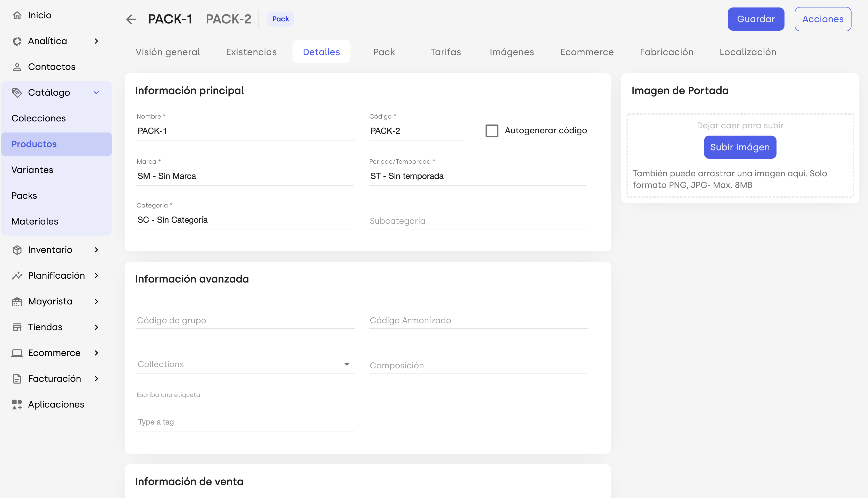Click the Mayorista warehouse icon
Viewport: 868px width, 498px height.
pyautogui.click(x=17, y=301)
